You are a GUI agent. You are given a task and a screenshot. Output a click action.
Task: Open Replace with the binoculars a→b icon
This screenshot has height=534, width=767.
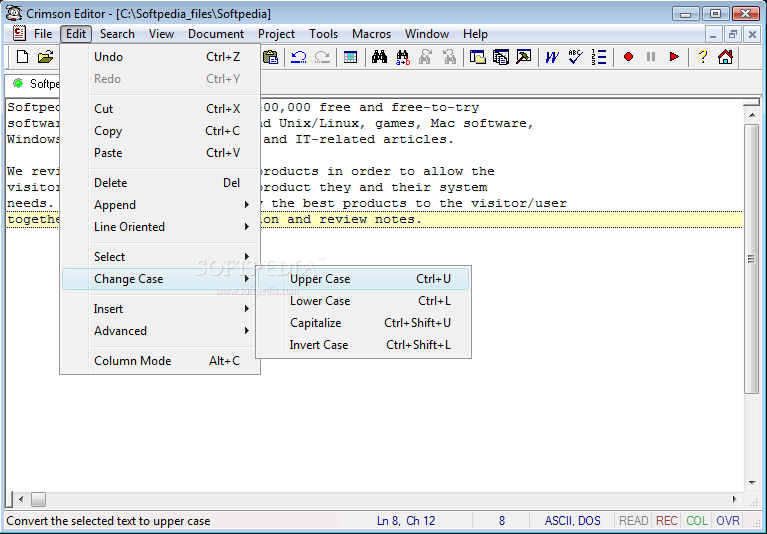[403, 57]
